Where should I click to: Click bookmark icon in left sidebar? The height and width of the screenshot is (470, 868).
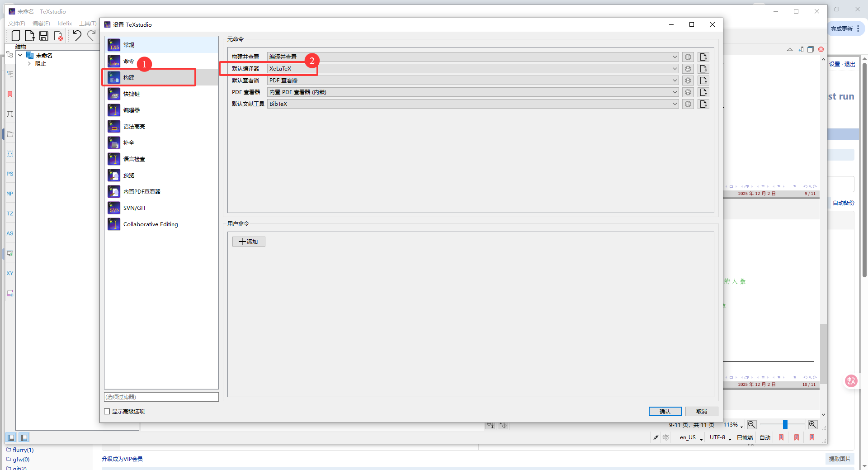10,94
